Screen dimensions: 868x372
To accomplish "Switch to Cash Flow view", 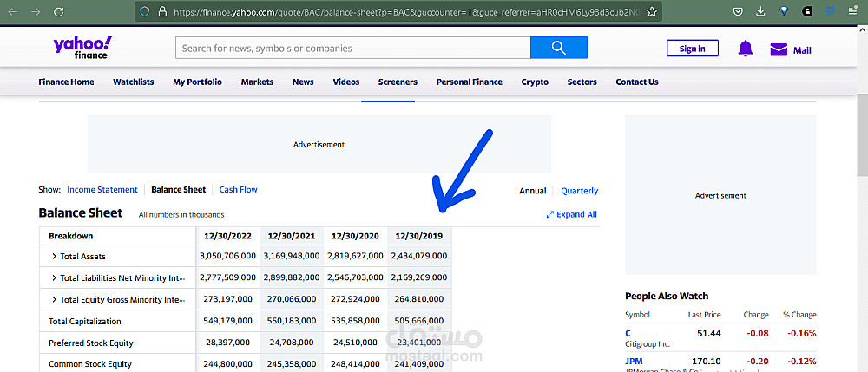I will [x=238, y=190].
